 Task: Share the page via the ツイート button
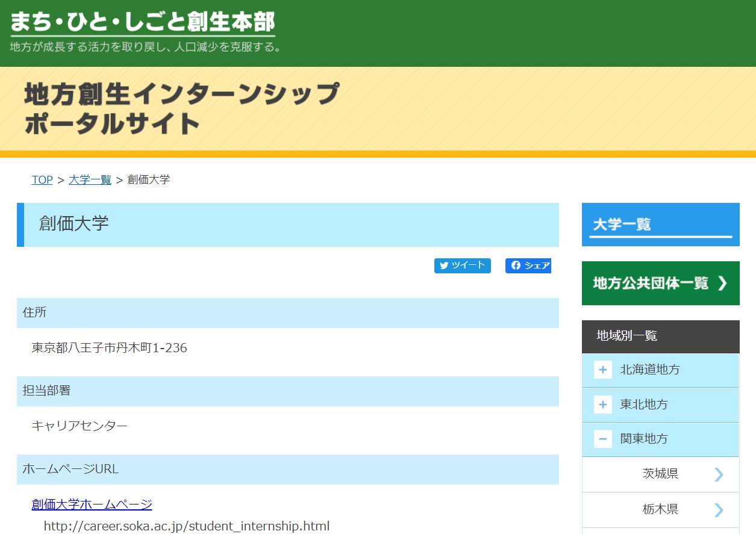[463, 265]
